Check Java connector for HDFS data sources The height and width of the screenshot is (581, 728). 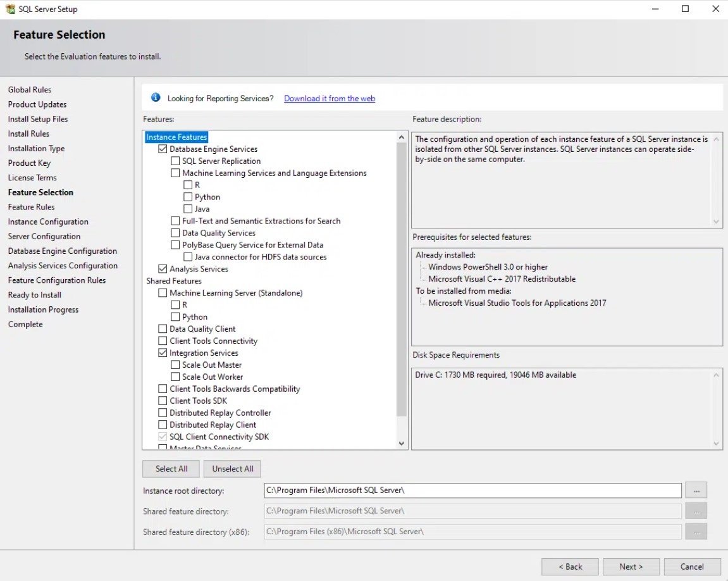pos(188,257)
